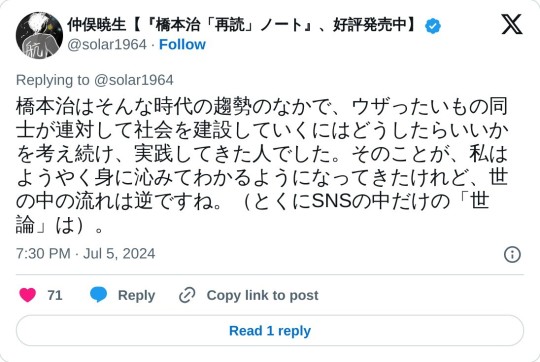Click the 好評発売中 text in header

(370, 25)
